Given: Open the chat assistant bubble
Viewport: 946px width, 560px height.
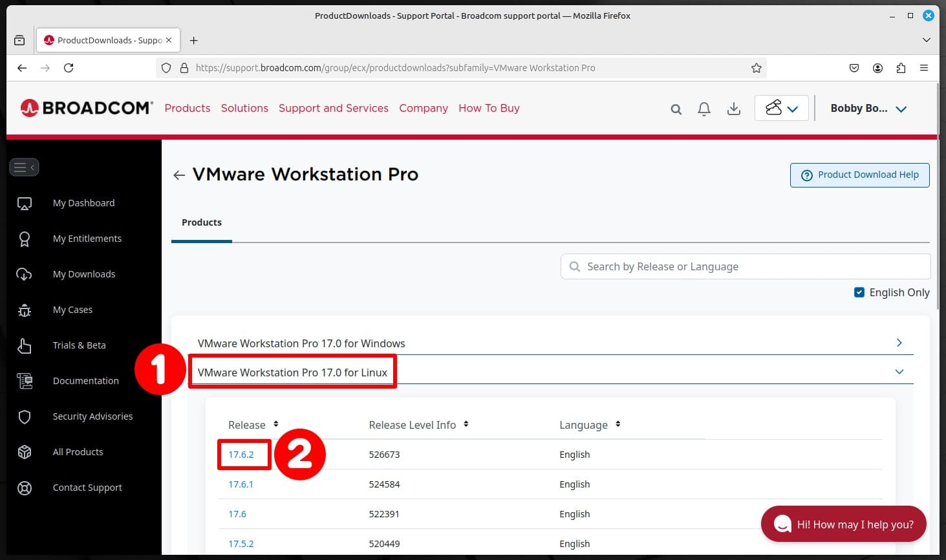Looking at the screenshot, I should click(x=843, y=524).
